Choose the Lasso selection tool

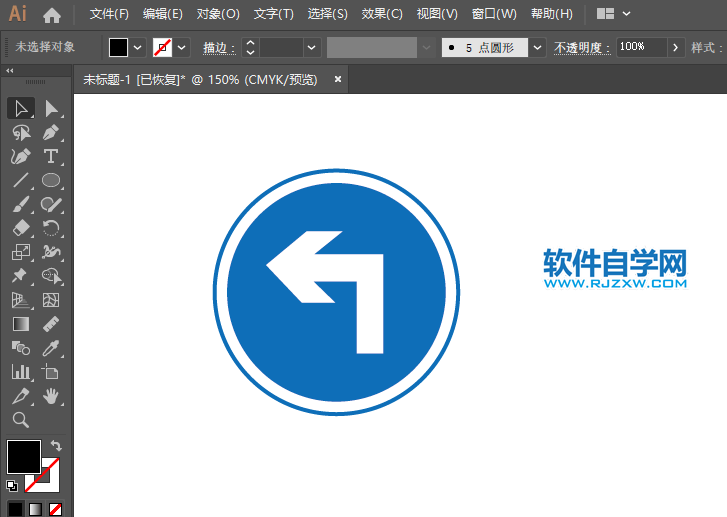(x=21, y=133)
